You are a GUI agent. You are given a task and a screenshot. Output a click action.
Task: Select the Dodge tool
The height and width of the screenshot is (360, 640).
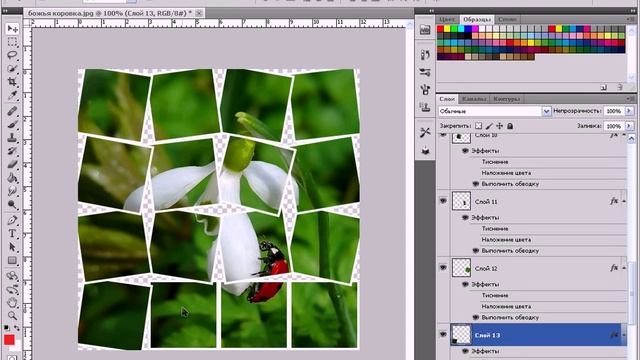tap(12, 204)
